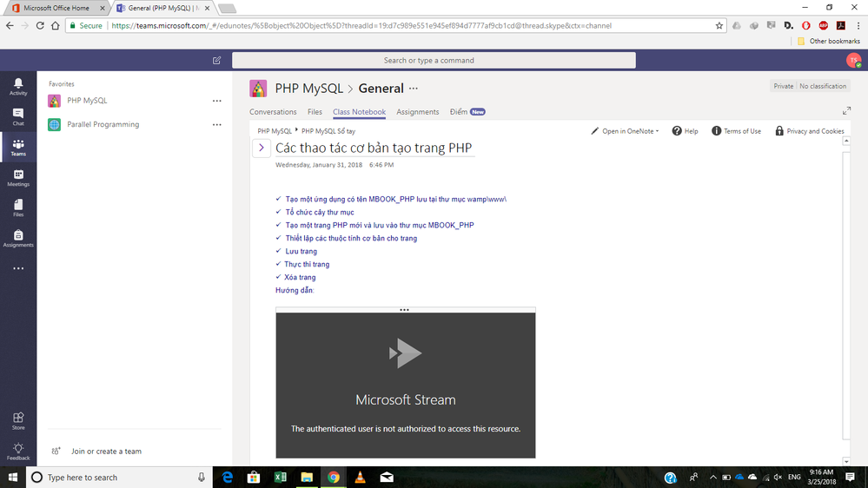Click the new chat compose icon
The height and width of the screenshot is (488, 868).
point(216,60)
